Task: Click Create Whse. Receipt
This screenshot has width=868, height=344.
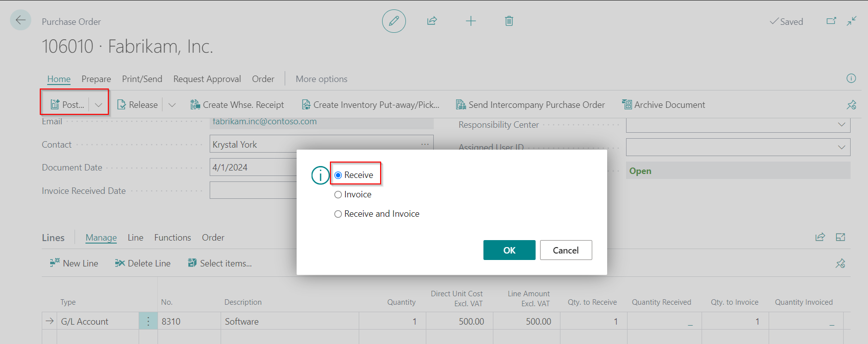Action: (x=237, y=105)
